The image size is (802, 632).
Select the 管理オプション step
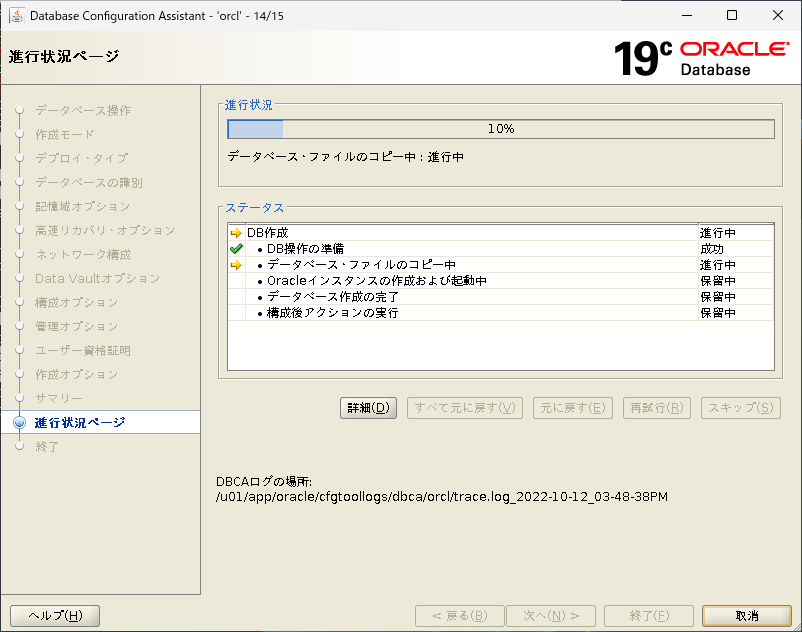click(76, 326)
